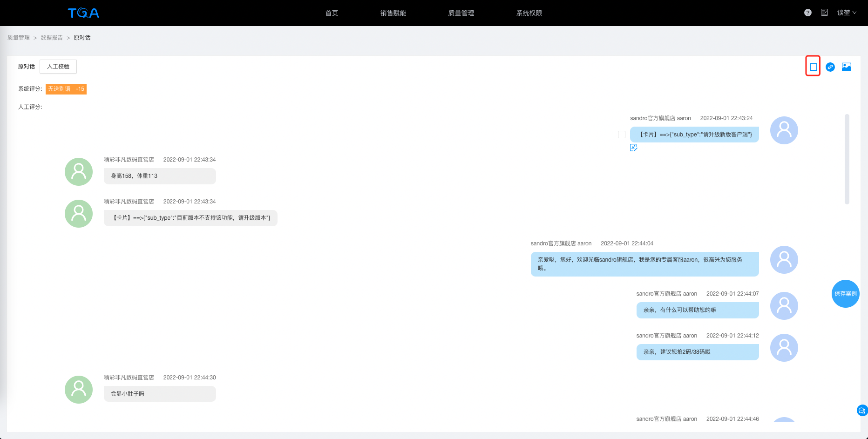868x439 pixels.
Task: Open 质量管理 menu
Action: (x=461, y=13)
